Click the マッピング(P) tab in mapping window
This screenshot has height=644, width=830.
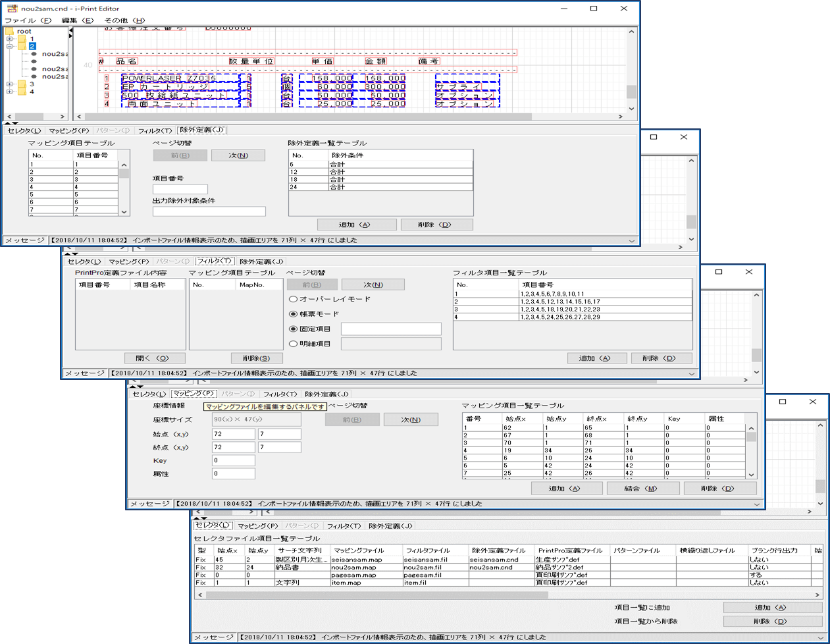[x=194, y=394]
